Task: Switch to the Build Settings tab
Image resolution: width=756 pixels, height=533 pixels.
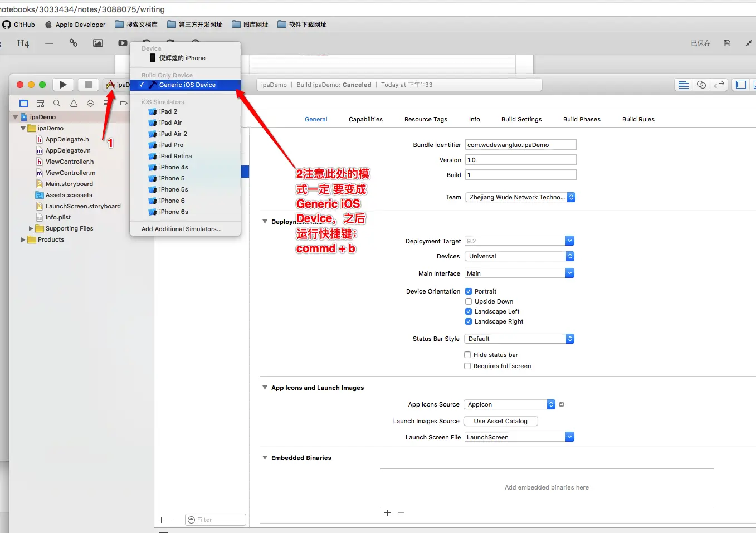Action: 521,119
